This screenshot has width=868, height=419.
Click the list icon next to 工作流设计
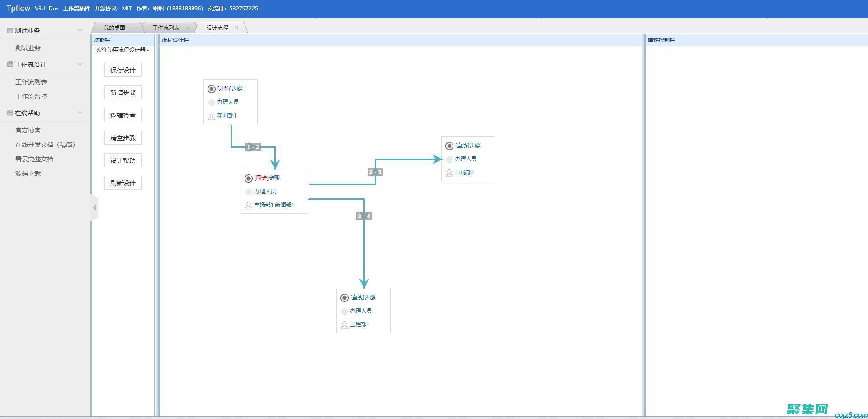(x=10, y=65)
